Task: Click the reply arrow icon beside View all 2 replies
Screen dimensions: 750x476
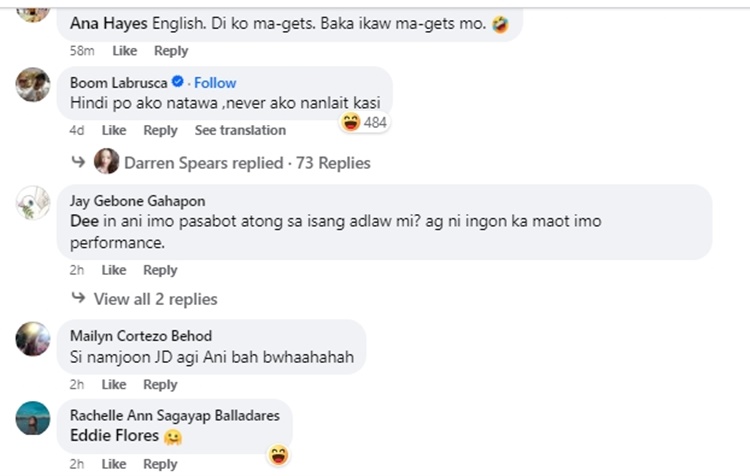Action: 78,298
